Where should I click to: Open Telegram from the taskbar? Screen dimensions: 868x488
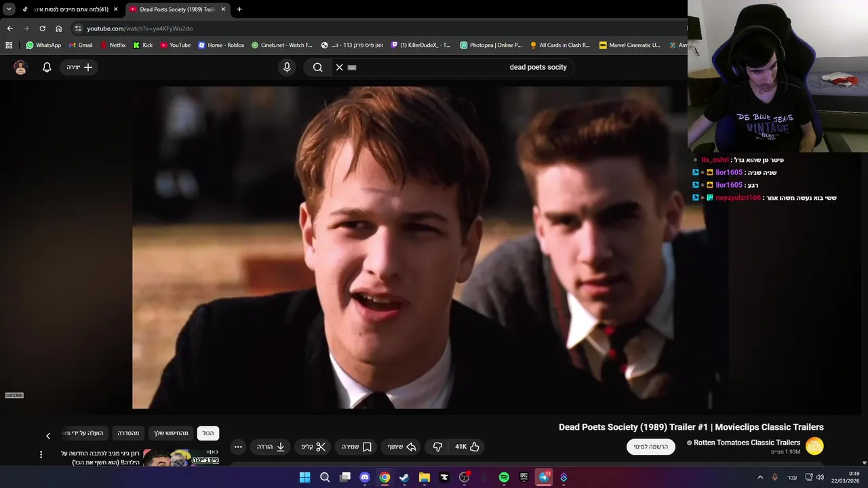(x=544, y=477)
